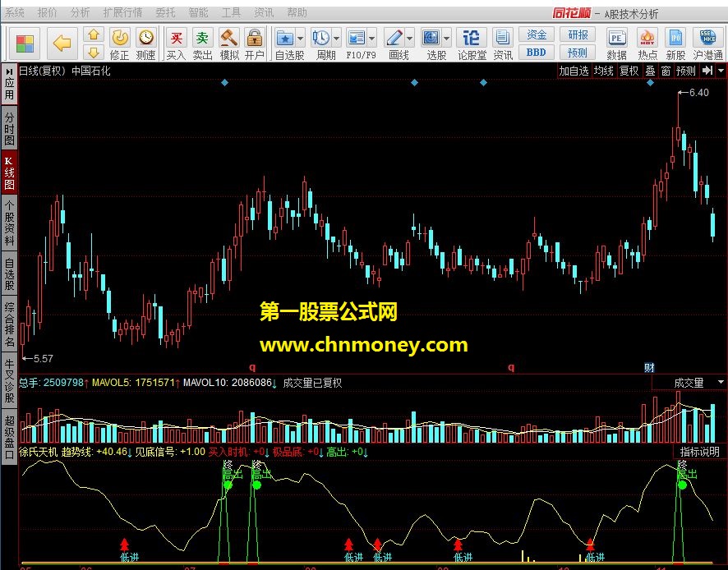Screen dimensions: 728x570
Task: Click the 6.40 high price label
Action: 698,92
